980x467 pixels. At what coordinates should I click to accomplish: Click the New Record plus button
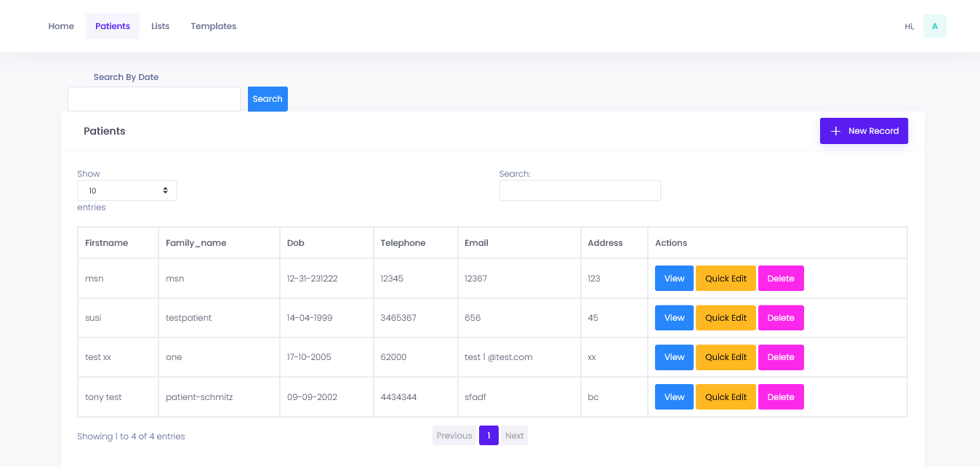point(864,131)
